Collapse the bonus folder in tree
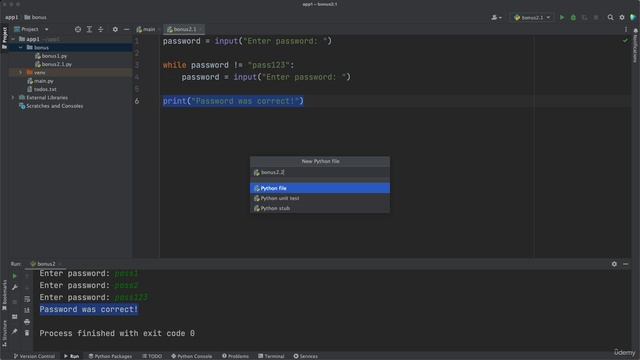This screenshot has height=360, width=640. (20, 48)
